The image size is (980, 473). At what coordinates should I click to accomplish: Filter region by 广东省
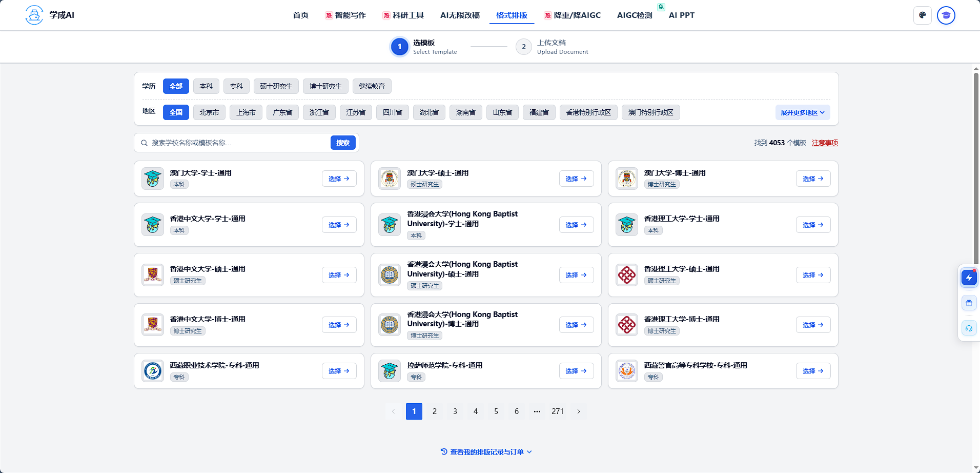point(282,112)
